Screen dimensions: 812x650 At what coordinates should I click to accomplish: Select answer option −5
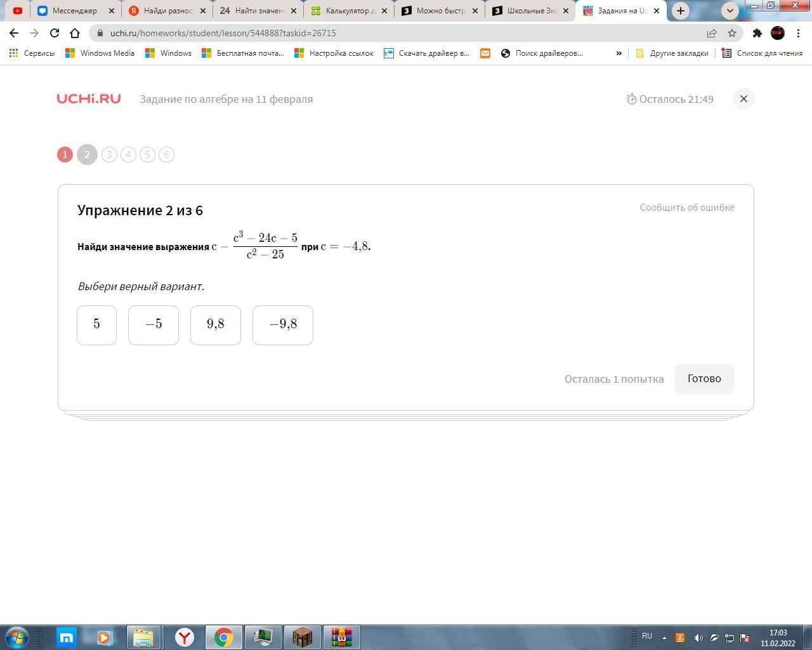(154, 325)
